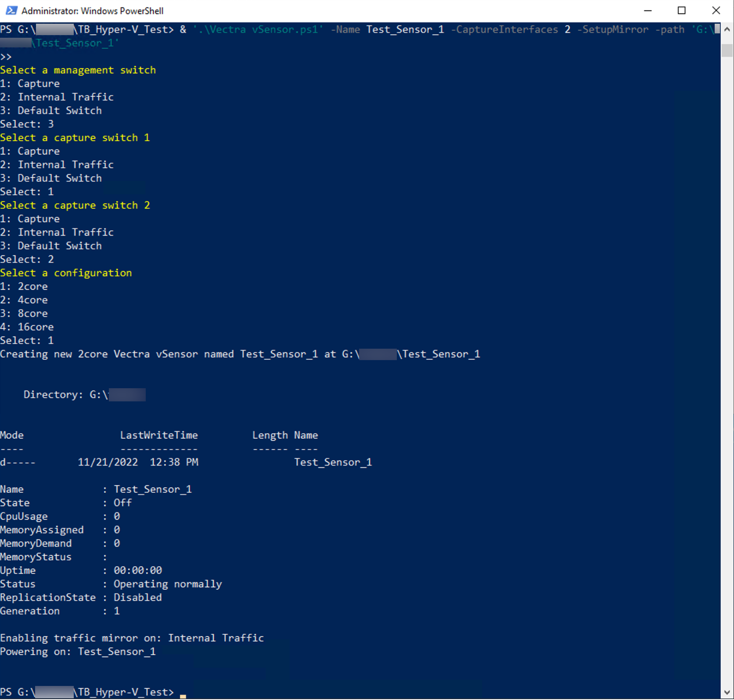Click the 'Select a capture switch 2' heading
Viewport: 734px width, 700px height.
75,206
